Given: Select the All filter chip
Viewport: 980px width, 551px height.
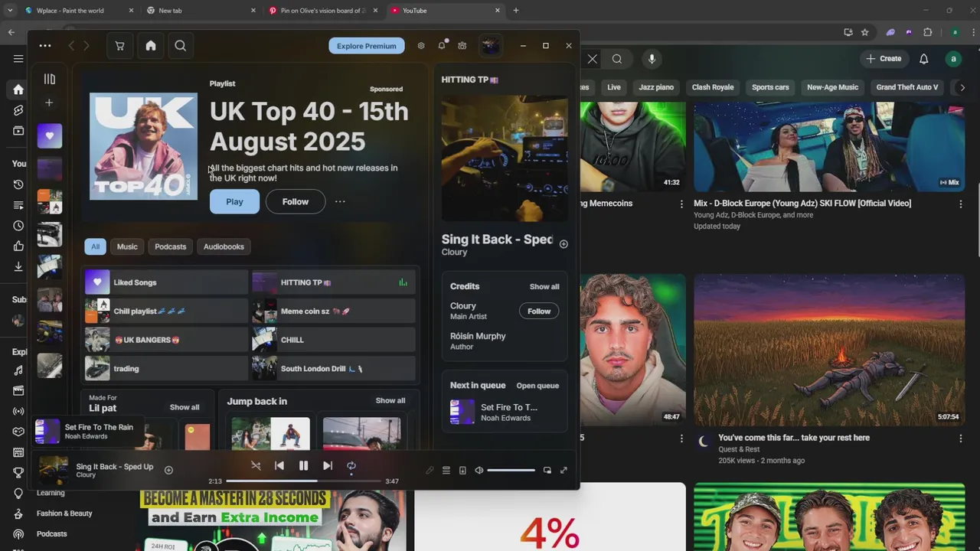Looking at the screenshot, I should (x=95, y=246).
